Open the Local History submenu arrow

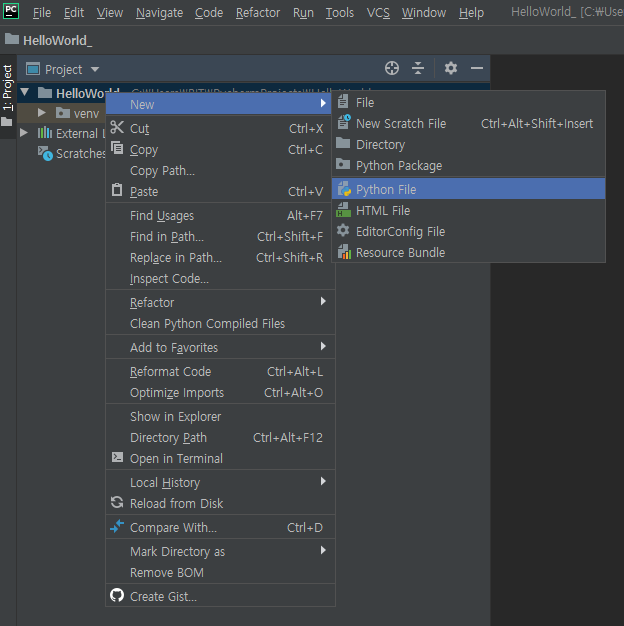[x=323, y=481]
